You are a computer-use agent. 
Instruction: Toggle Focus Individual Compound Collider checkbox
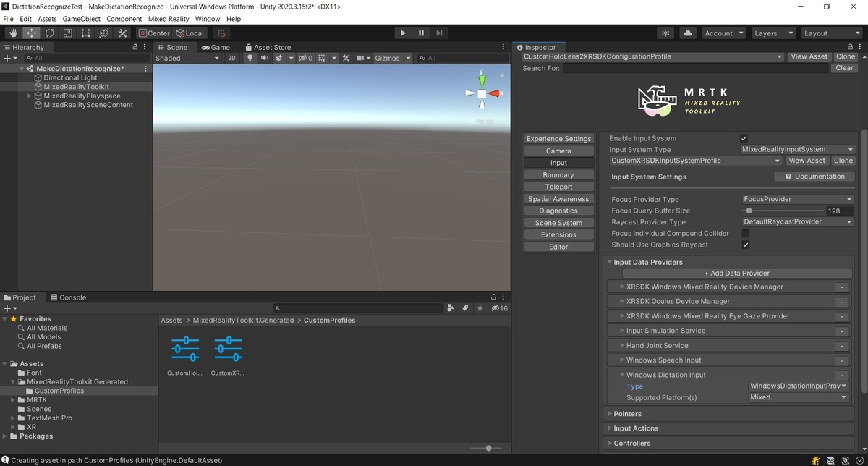click(x=746, y=234)
